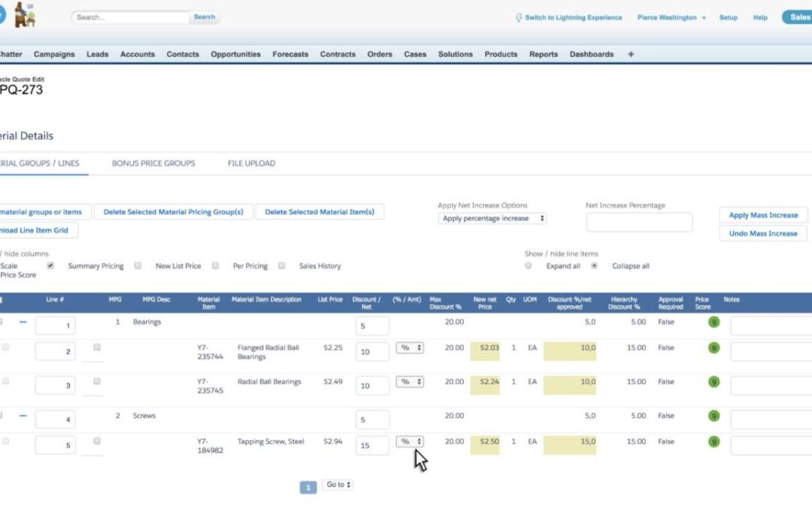Open the Go to page dropdown
This screenshot has width=812, height=508.
(338, 485)
